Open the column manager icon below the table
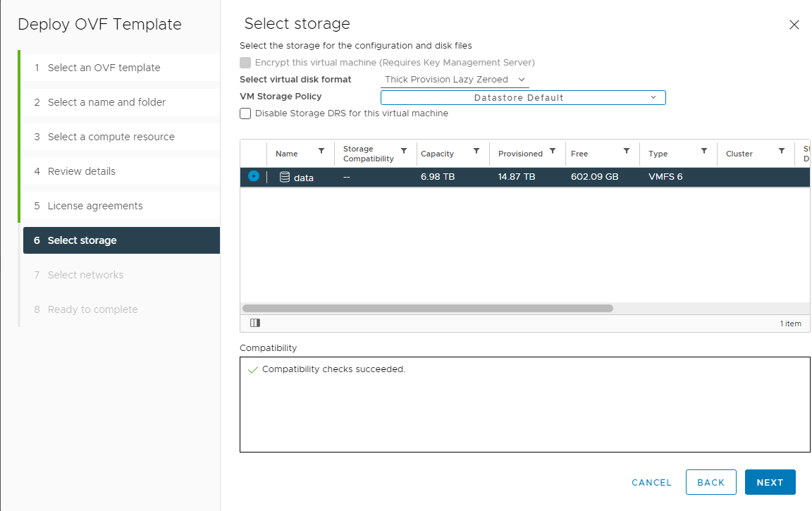Screen dimensions: 812x511 255,322
